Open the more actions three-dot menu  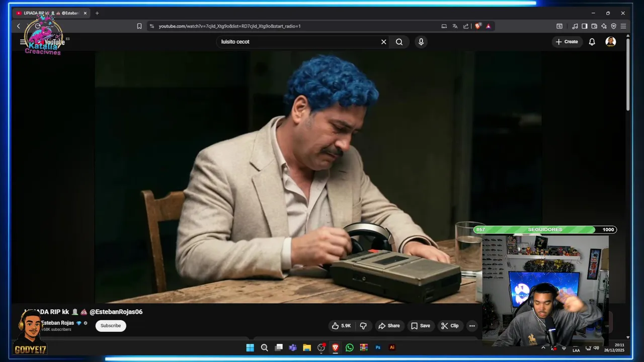coord(472,326)
